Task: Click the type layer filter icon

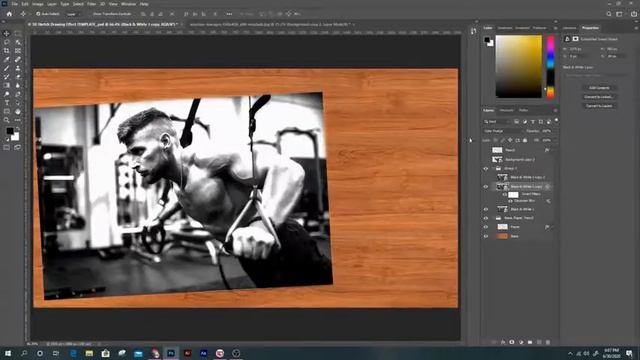Action: [x=533, y=122]
